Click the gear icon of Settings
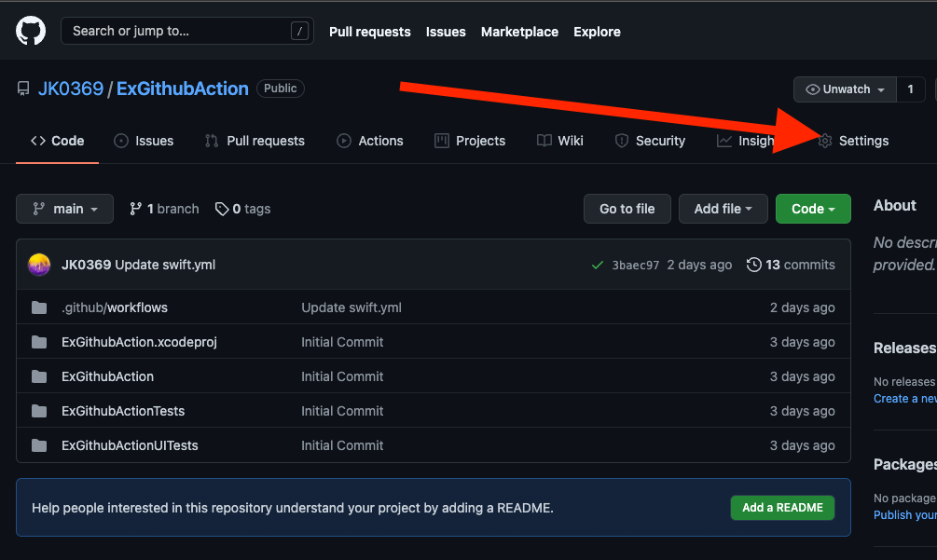The height and width of the screenshot is (560, 937). [825, 141]
